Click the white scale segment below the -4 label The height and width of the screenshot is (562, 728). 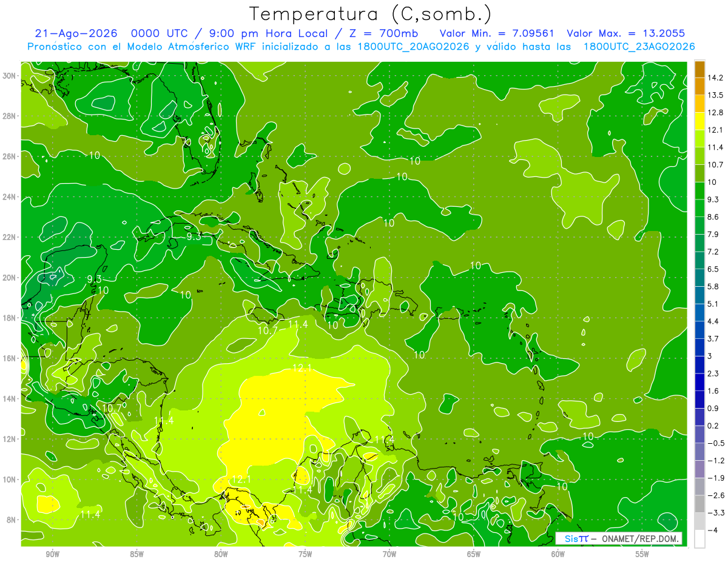(x=699, y=538)
